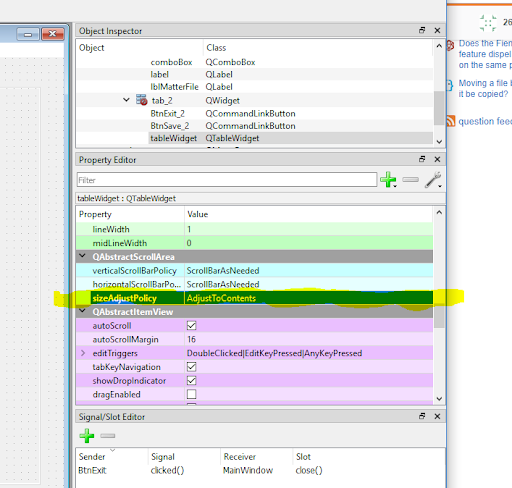Click the property Filter input field
This screenshot has width=512, height=488.
coord(227,180)
